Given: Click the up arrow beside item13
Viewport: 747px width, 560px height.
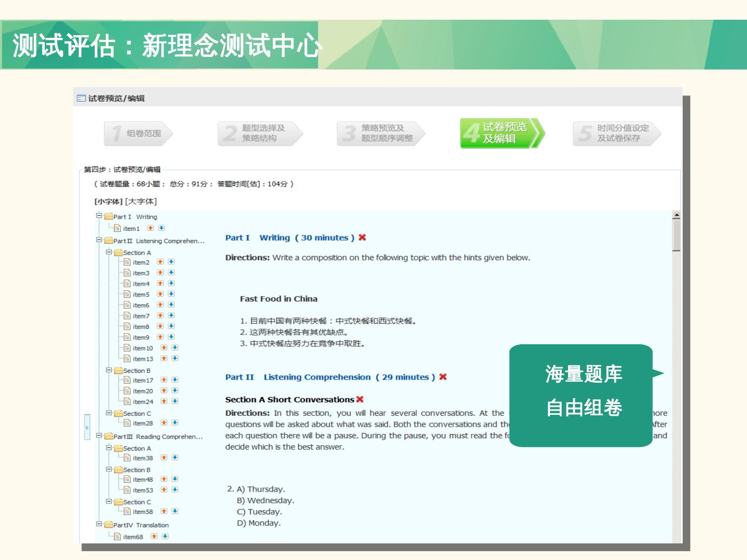Looking at the screenshot, I should pyautogui.click(x=164, y=358).
